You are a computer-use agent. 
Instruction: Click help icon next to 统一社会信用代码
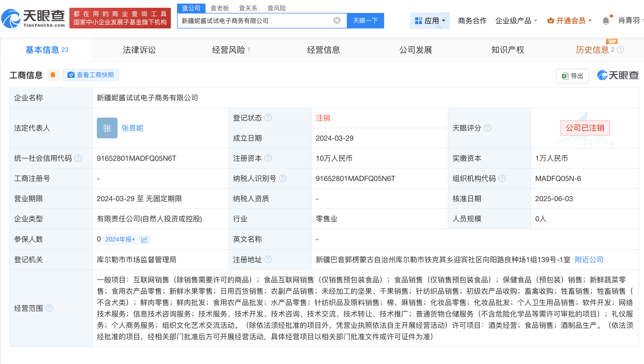[x=78, y=158]
